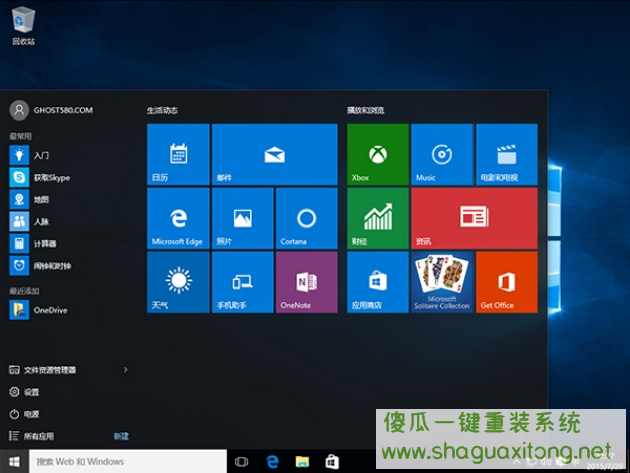Open the Photos tile (照片)
This screenshot has width=630, height=473.
tap(242, 218)
